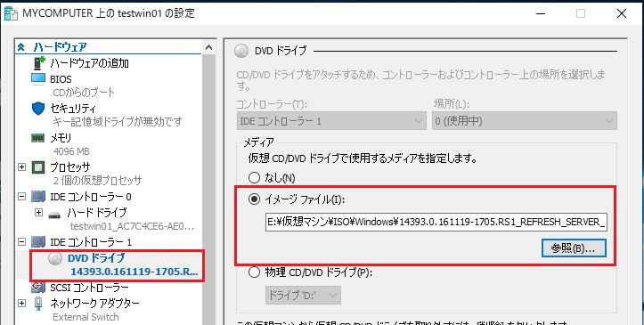Open the 場所 location dropdown
This screenshot has height=325, width=644.
[525, 121]
